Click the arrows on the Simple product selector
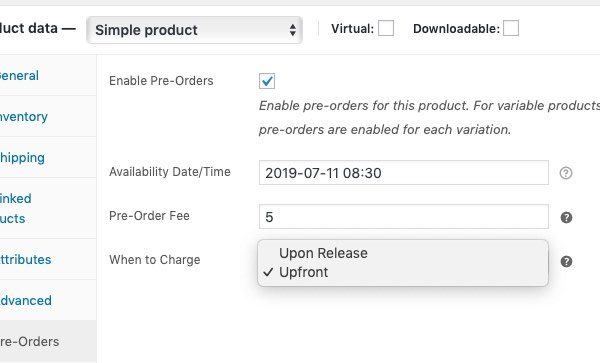This screenshot has width=600, height=363. 293,30
